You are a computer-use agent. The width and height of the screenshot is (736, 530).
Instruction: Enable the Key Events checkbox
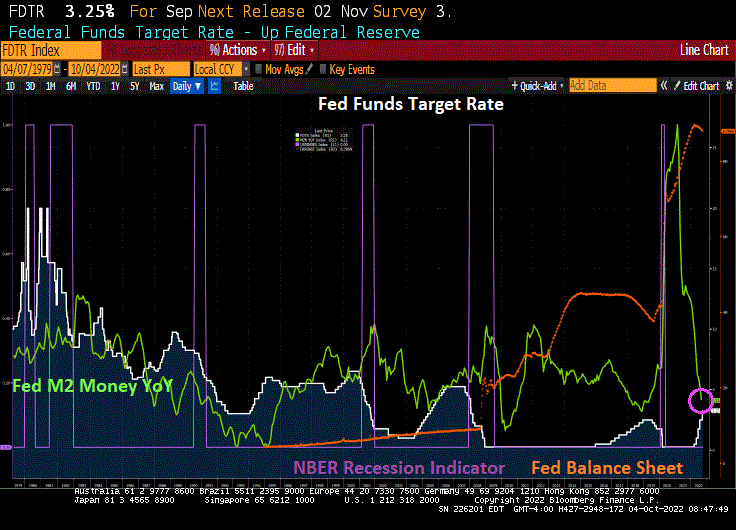pyautogui.click(x=322, y=69)
